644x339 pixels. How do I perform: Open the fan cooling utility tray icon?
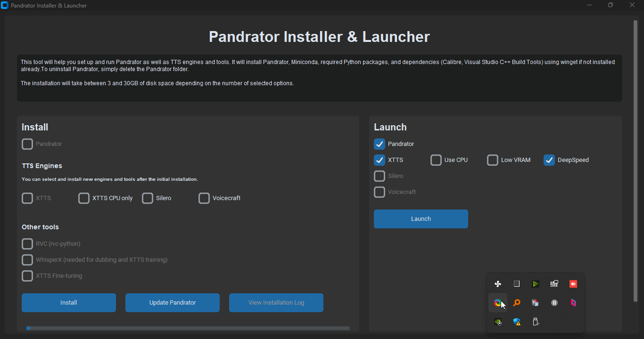click(498, 283)
